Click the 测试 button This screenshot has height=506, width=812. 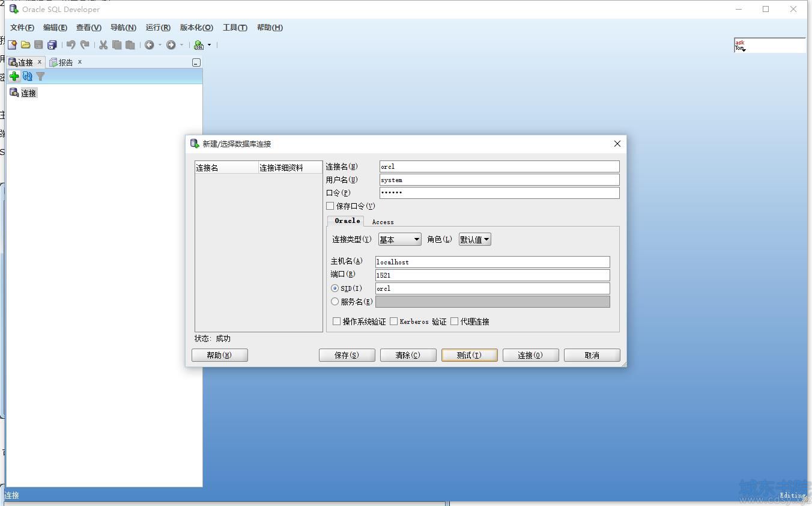point(469,355)
